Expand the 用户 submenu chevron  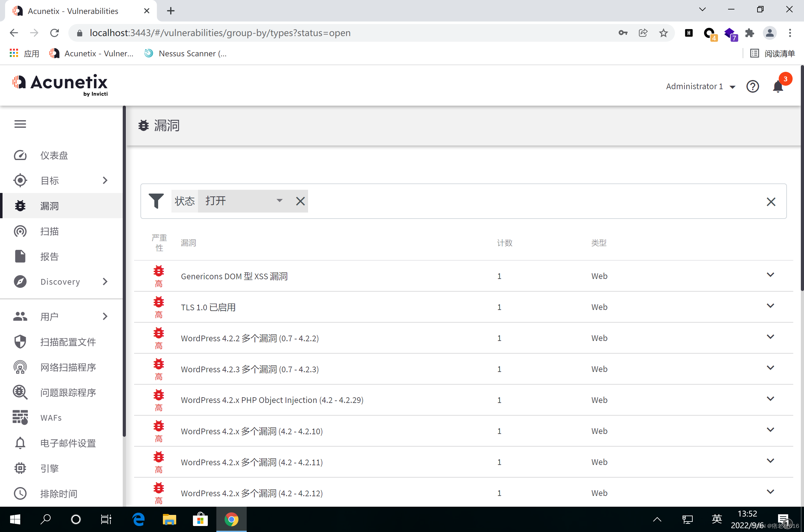[105, 316]
